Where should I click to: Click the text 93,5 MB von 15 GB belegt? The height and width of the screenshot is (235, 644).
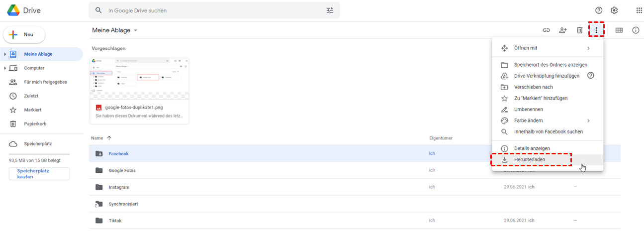pos(35,161)
